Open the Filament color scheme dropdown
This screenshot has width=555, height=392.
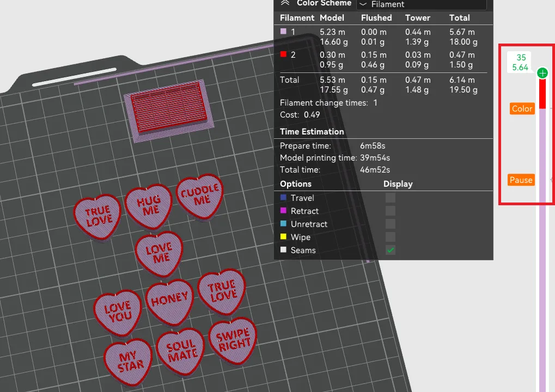[x=422, y=4]
